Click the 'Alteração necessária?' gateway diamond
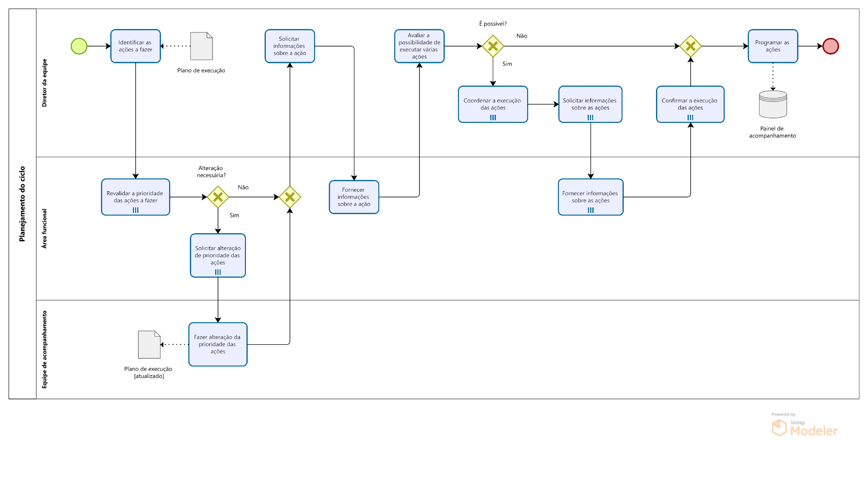 218,197
